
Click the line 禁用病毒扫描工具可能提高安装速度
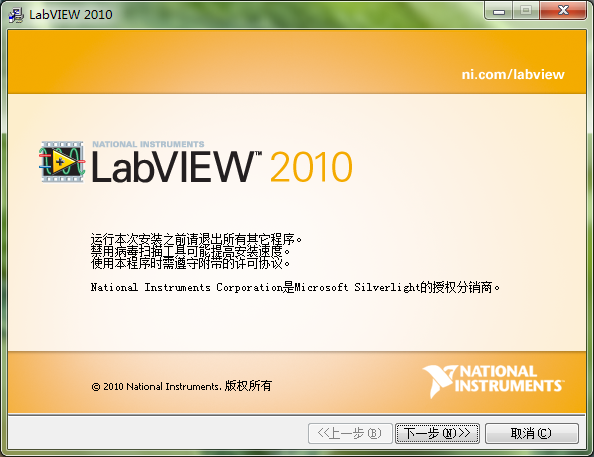191,250
